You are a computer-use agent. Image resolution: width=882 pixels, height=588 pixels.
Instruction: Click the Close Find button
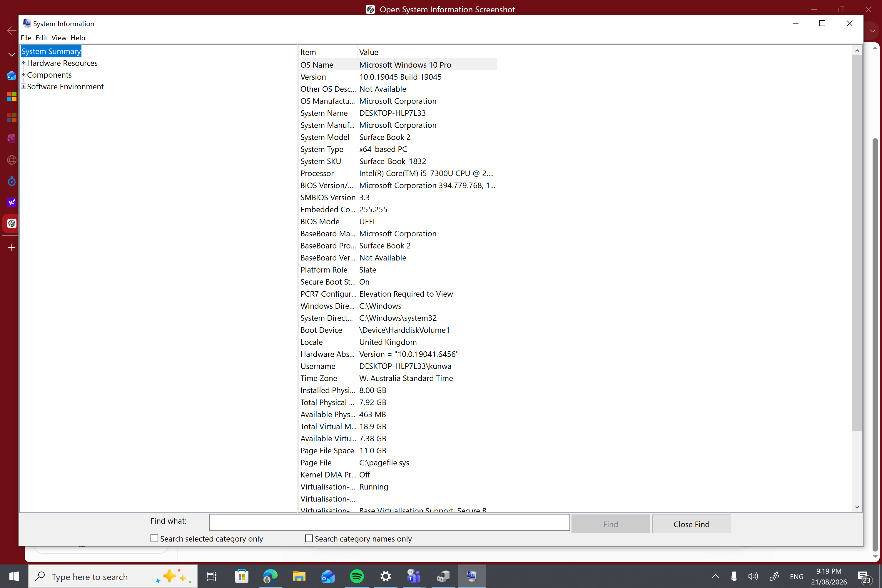coord(691,524)
